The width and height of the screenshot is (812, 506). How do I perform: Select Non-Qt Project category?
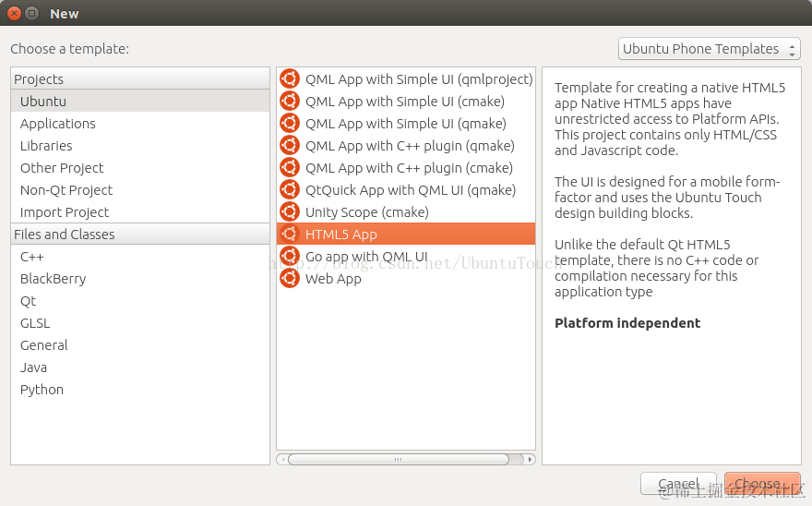[140, 190]
